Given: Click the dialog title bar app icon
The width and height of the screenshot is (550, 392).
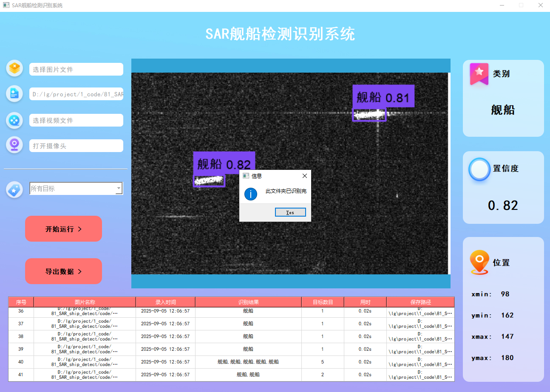Looking at the screenshot, I should pos(246,176).
